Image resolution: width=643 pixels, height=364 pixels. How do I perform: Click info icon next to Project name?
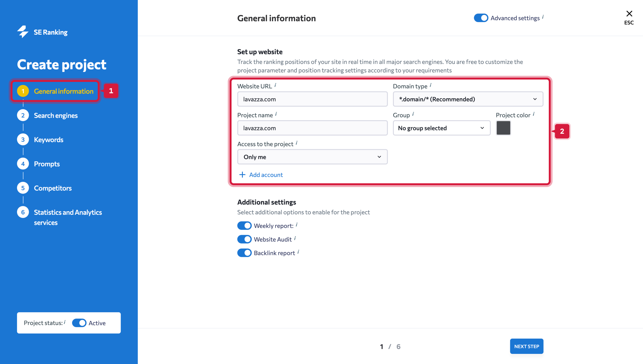(x=276, y=114)
